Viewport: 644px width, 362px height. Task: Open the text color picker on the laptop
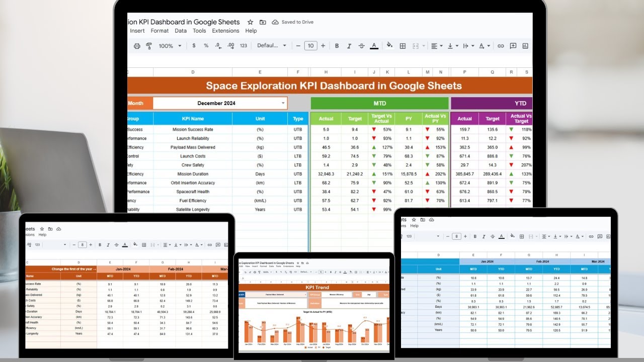point(374,46)
